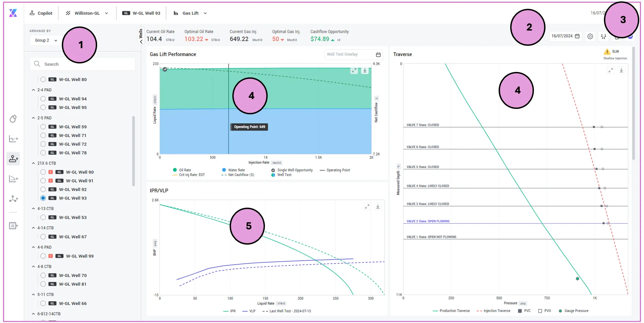Download the IPR/VLP chart
Screen dimensions: 644x323
point(378,207)
